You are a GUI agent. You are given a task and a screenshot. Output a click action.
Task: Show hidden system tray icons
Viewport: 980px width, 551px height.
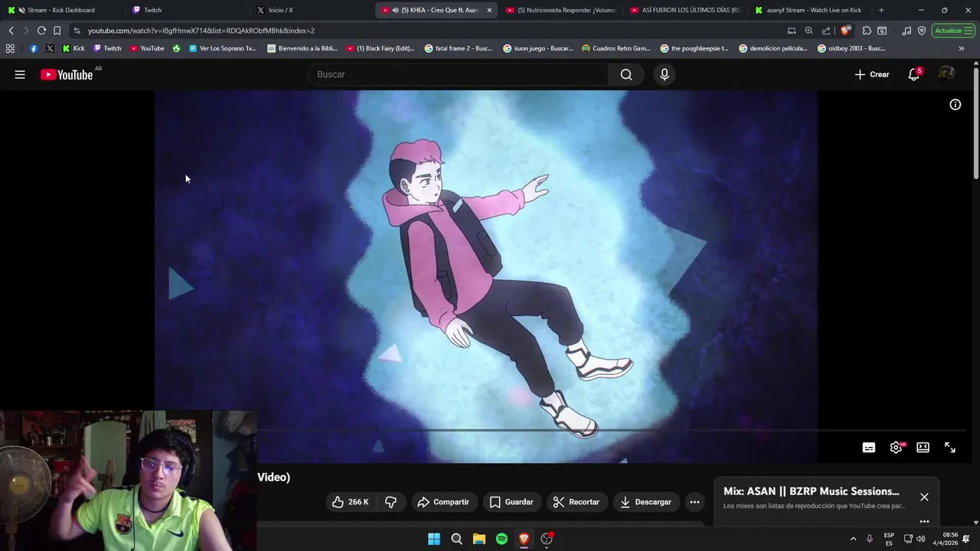click(x=853, y=539)
